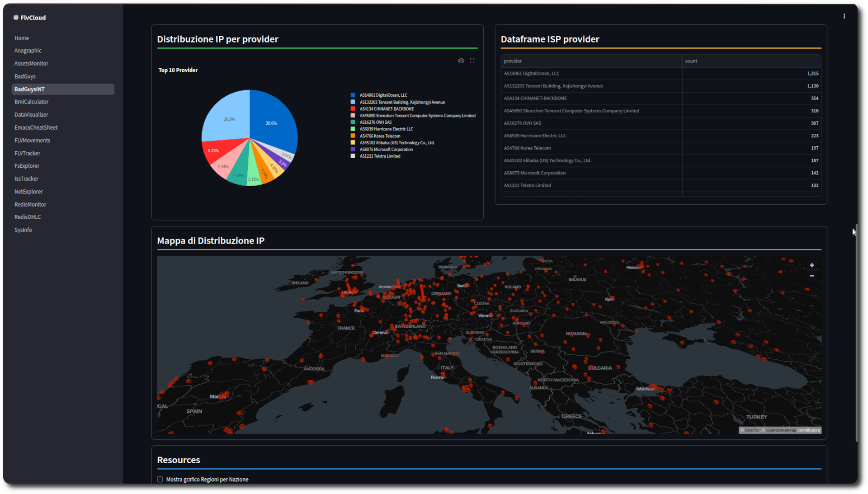Select BadGuysINT page
Viewport: 868px width, 494px height.
63,89
